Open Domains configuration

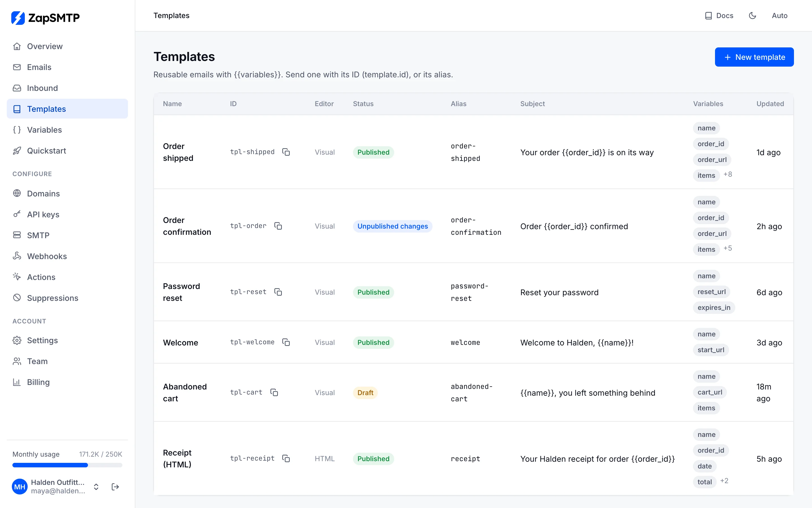[67, 194]
